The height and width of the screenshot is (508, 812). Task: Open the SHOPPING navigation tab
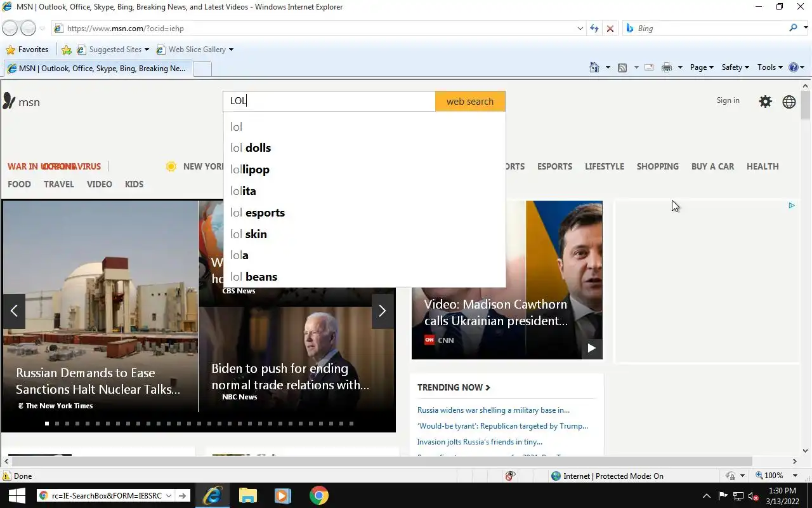tap(657, 166)
